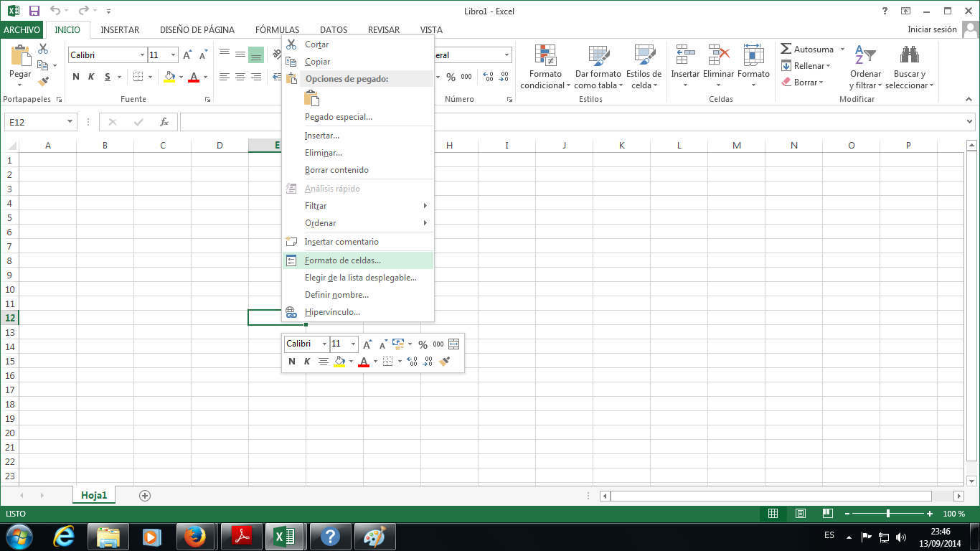Click the 'Iniciar sesión' link

pyautogui.click(x=932, y=29)
